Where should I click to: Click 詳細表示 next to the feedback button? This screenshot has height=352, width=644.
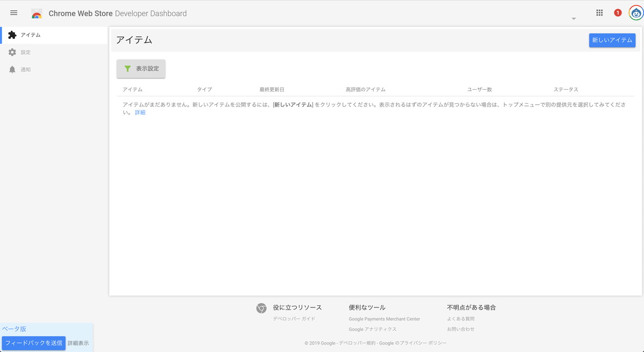[x=79, y=343]
